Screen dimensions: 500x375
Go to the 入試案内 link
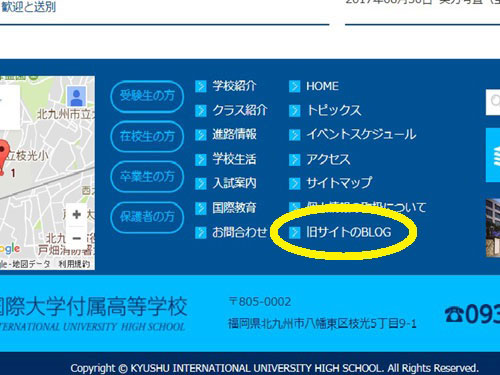point(235,183)
